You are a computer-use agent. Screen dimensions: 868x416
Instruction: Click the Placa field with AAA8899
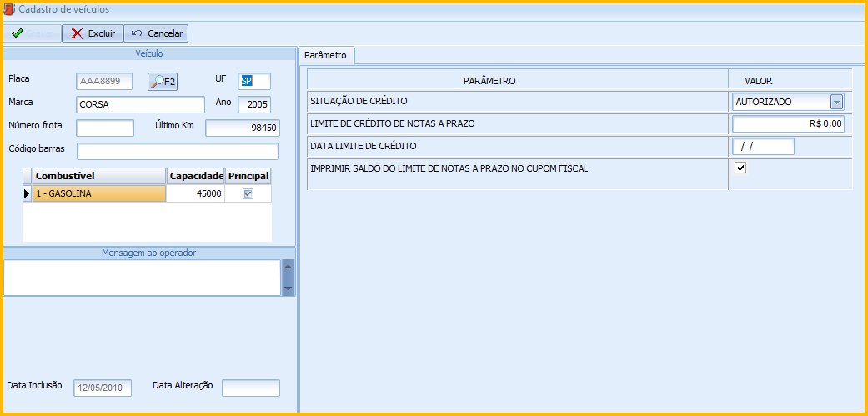tap(103, 82)
